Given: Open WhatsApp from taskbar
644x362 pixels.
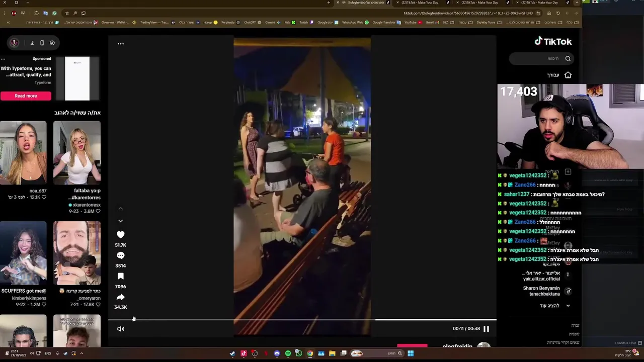Looking at the screenshot, I should [299, 353].
